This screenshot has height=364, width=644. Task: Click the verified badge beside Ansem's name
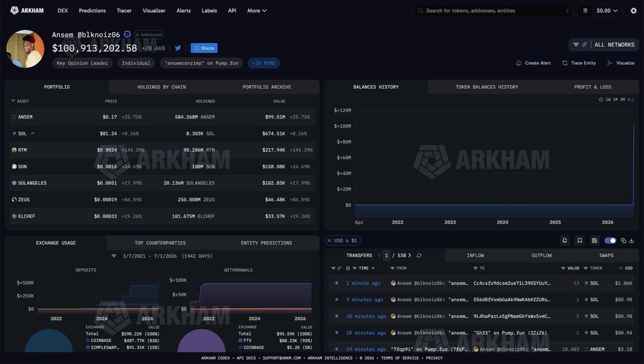[x=128, y=35]
